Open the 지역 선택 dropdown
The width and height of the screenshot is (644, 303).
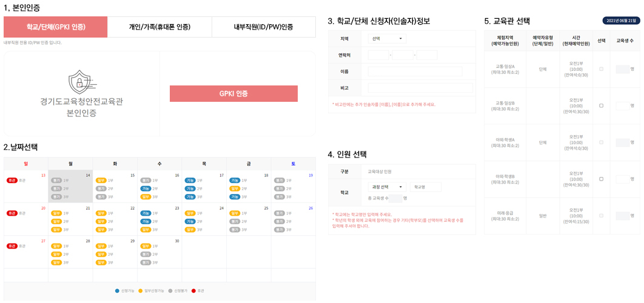point(387,39)
